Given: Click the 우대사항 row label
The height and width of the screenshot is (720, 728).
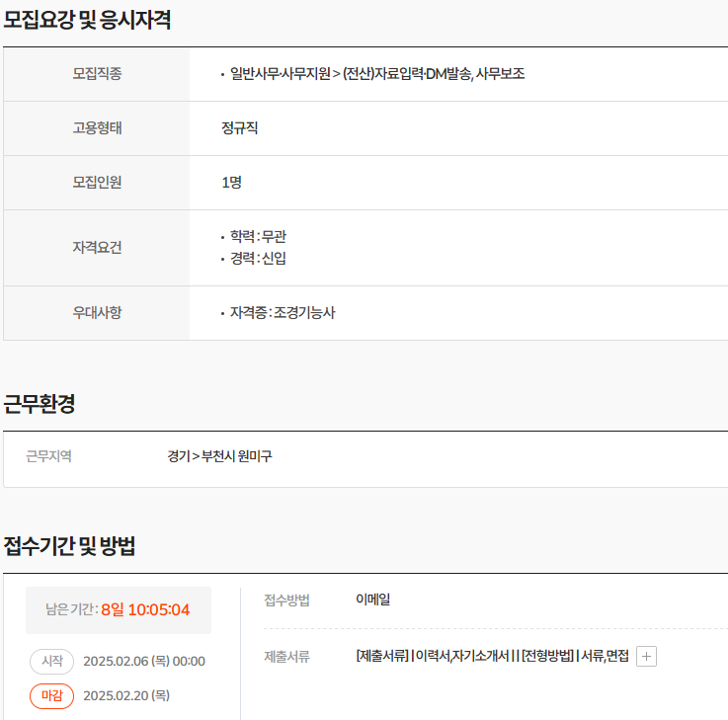Looking at the screenshot, I should (x=97, y=312).
